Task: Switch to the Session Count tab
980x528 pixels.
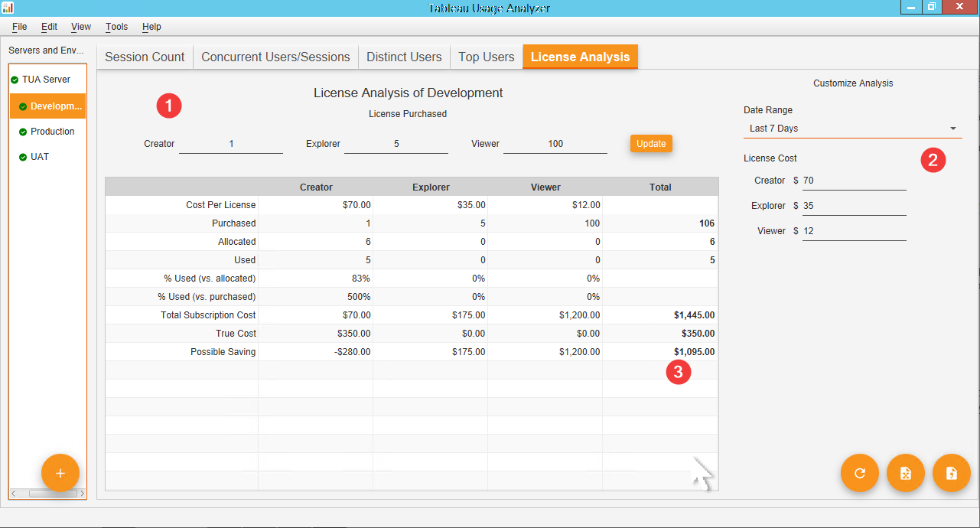Action: click(145, 57)
